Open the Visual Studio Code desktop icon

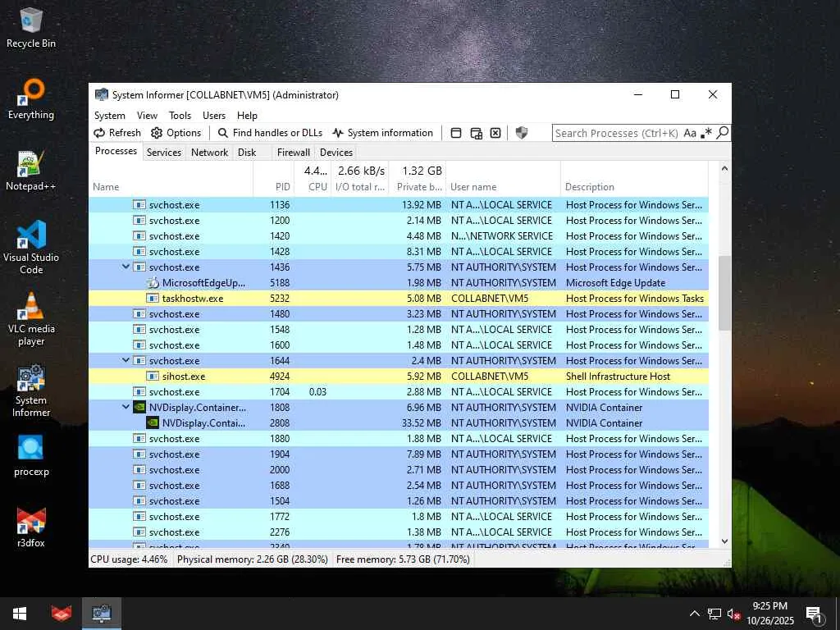tap(31, 248)
